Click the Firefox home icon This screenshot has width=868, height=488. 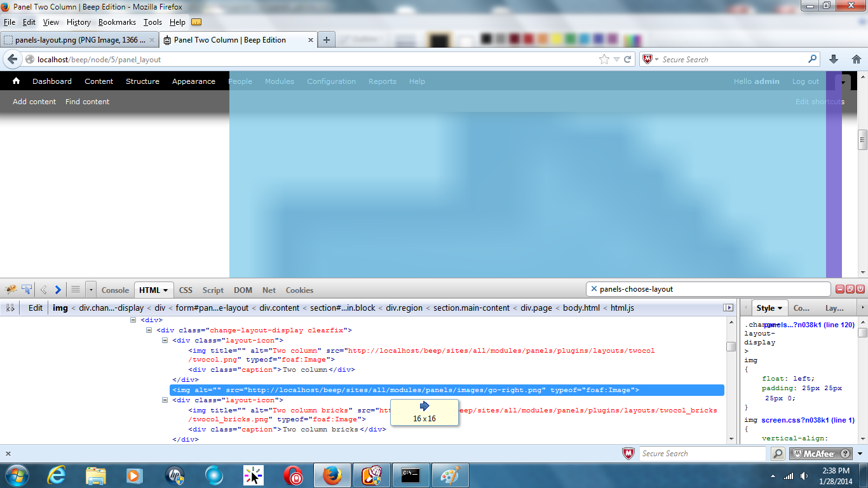tap(856, 59)
